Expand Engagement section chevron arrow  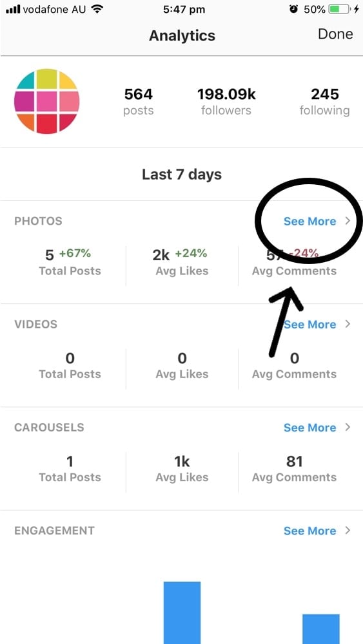pos(348,530)
